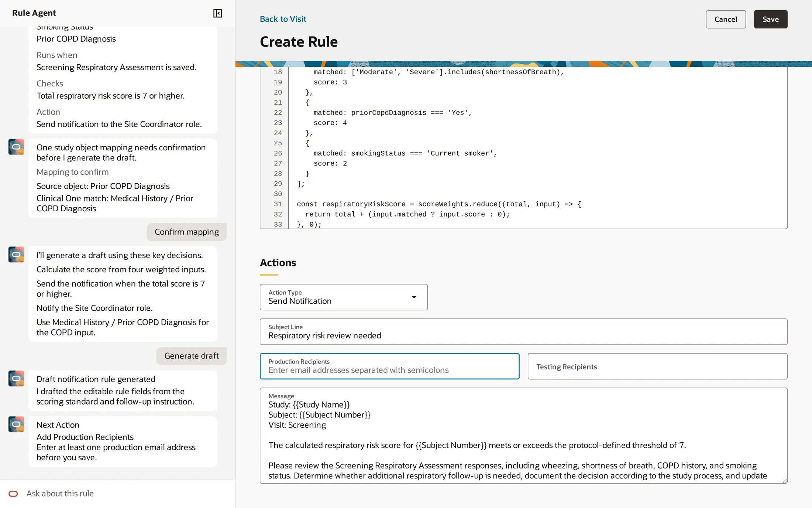Click 'Send notification to the Site Coordinator role.'

(x=119, y=124)
